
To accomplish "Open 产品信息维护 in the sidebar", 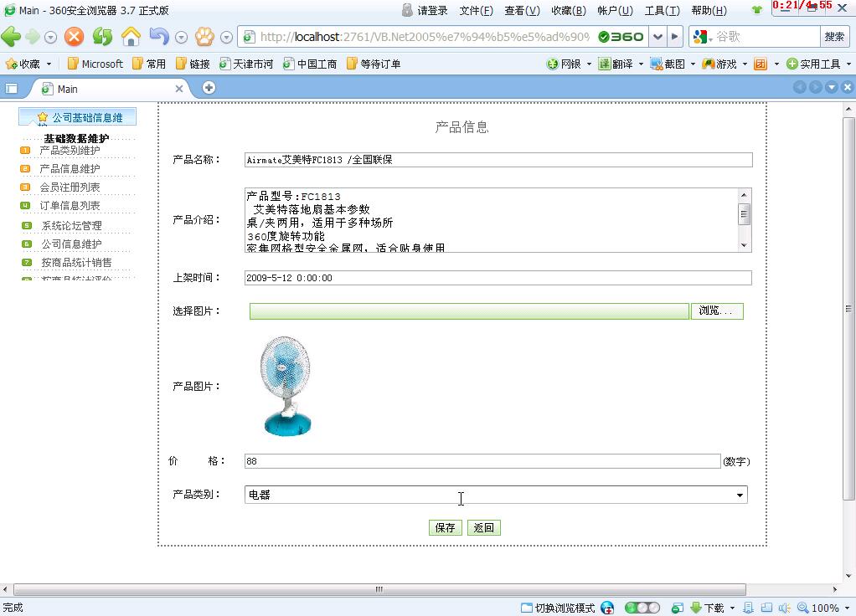I will pos(70,168).
